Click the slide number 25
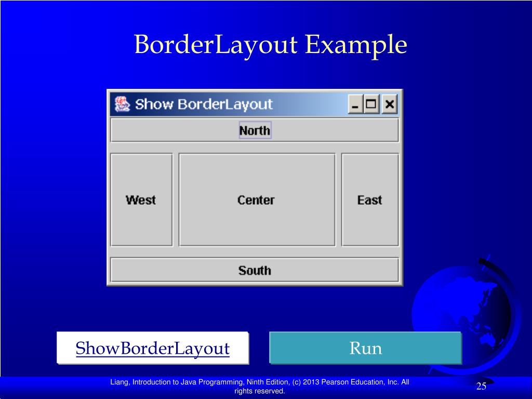Image resolution: width=532 pixels, height=399 pixels. (481, 386)
